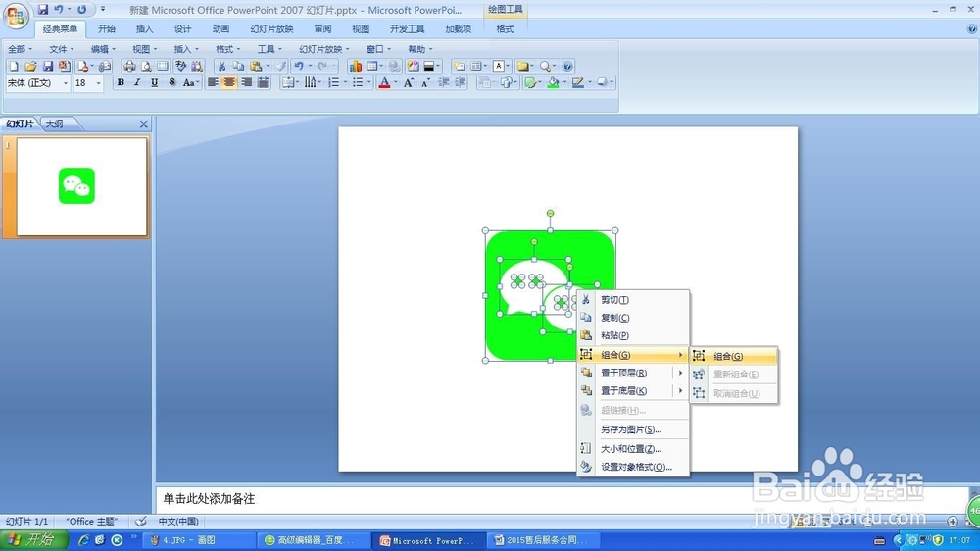Screen dimensions: 980x551
Task: Choose 复制(C) from context menu
Action: [x=633, y=318]
